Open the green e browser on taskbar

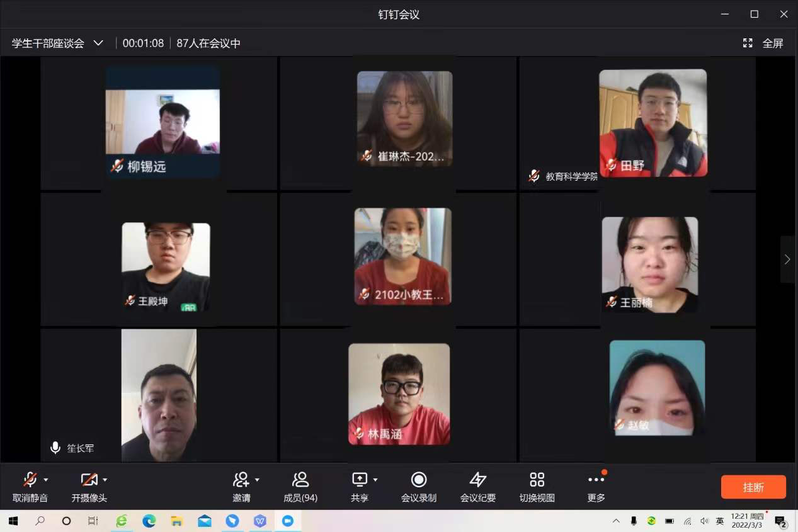(x=122, y=521)
